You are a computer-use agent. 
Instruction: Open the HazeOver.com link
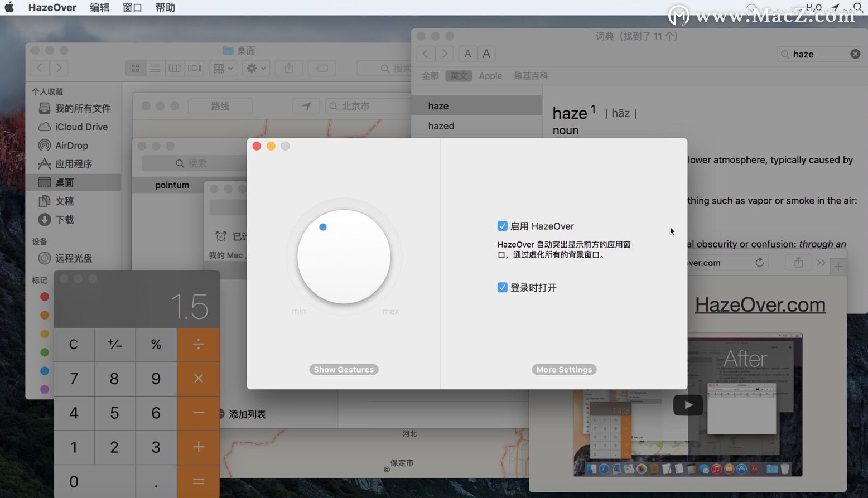[760, 304]
